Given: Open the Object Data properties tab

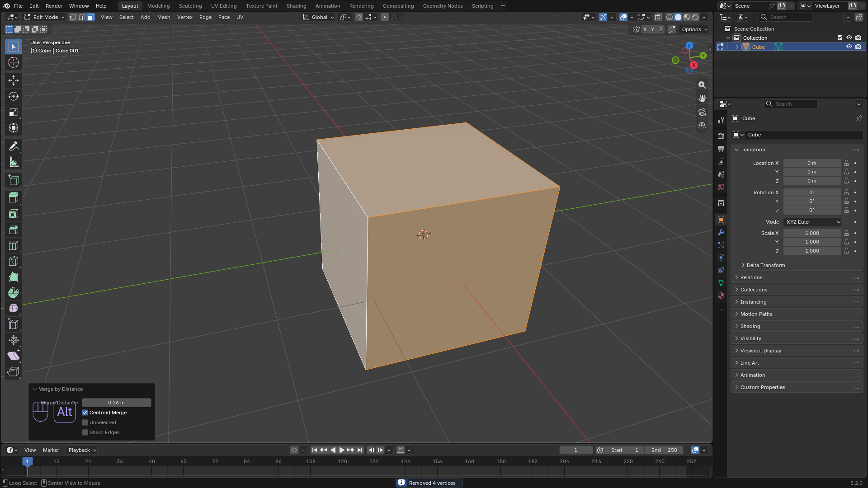Looking at the screenshot, I should point(721,283).
